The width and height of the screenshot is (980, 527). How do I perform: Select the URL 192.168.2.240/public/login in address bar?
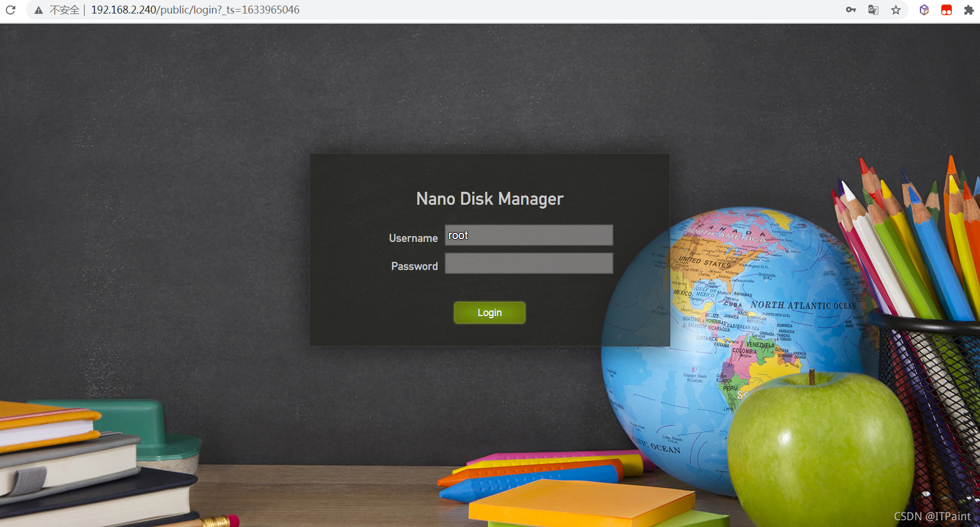pos(195,10)
